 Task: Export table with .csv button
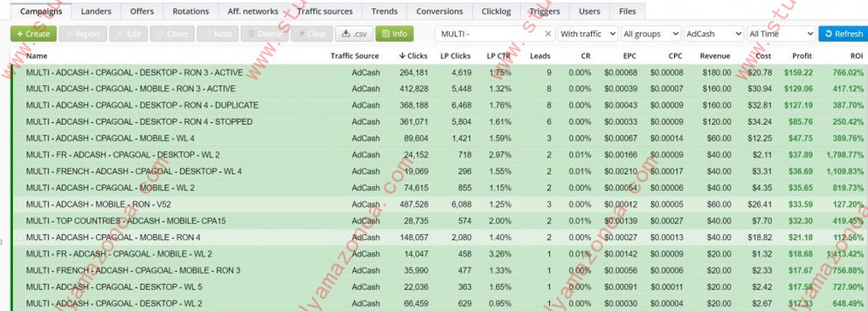click(x=354, y=34)
